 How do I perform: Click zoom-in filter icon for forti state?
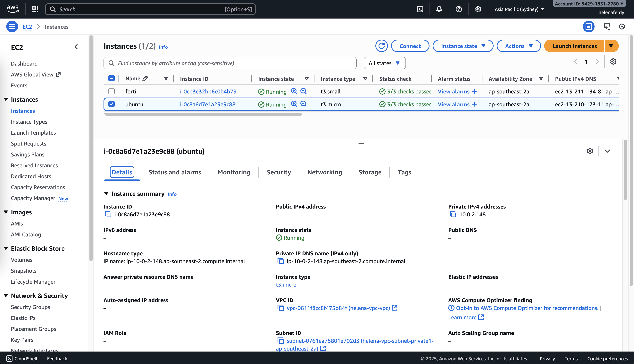(294, 91)
